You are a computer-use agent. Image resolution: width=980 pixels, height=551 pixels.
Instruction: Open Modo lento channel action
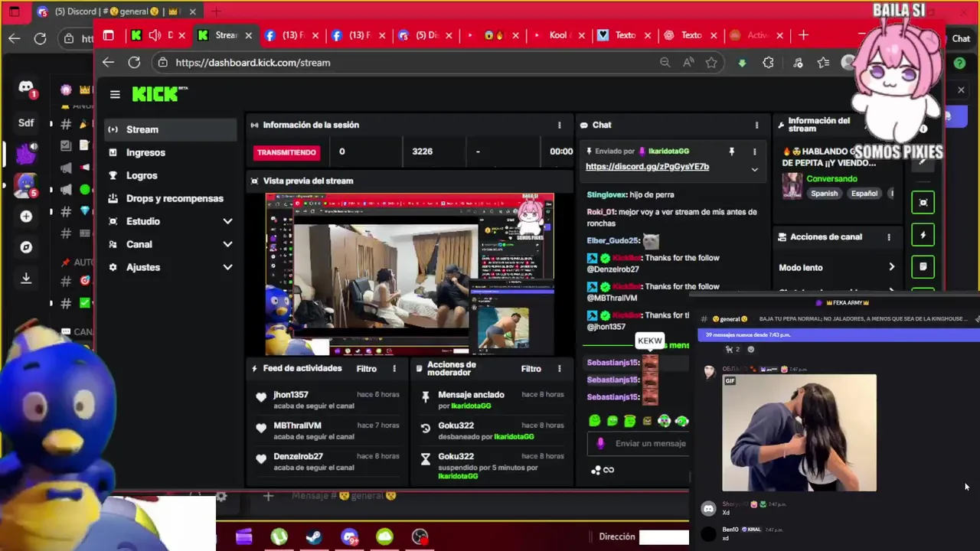pyautogui.click(x=836, y=267)
